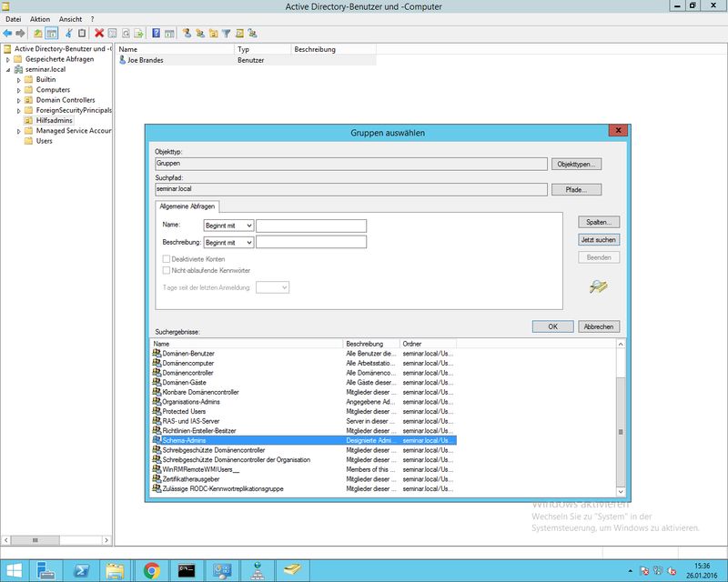
Task: Click the Filter funnel toolbar icon
Action: click(227, 34)
